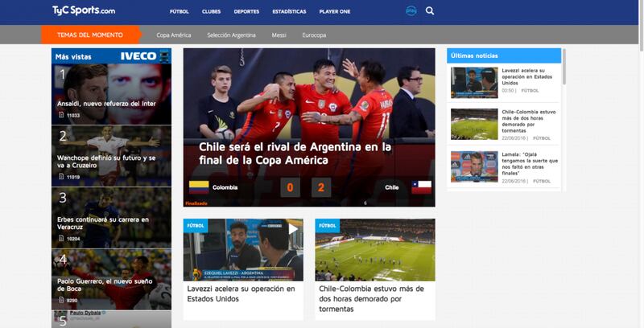Click the 'Colombia' team name
This screenshot has height=328, width=644.
[225, 187]
